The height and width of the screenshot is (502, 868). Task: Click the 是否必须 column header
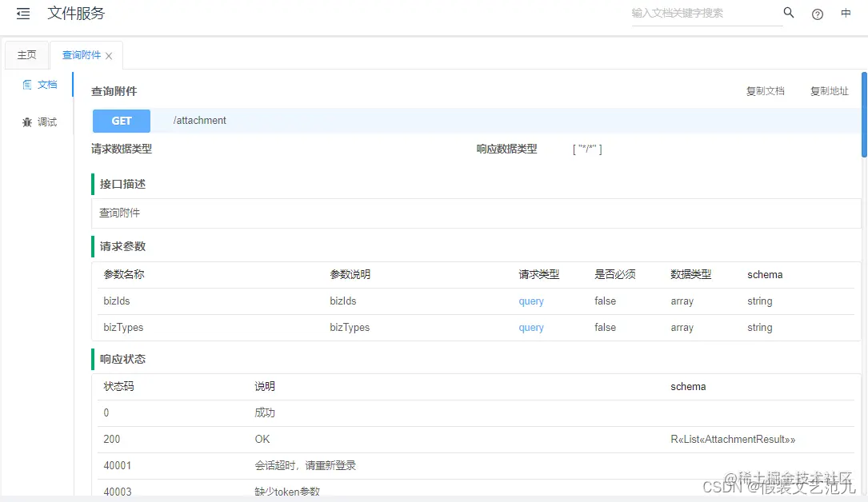615,275
